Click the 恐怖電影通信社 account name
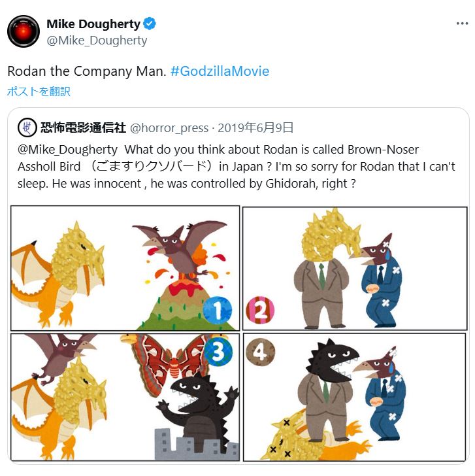Screen dimensions: 475x476 pos(83,127)
